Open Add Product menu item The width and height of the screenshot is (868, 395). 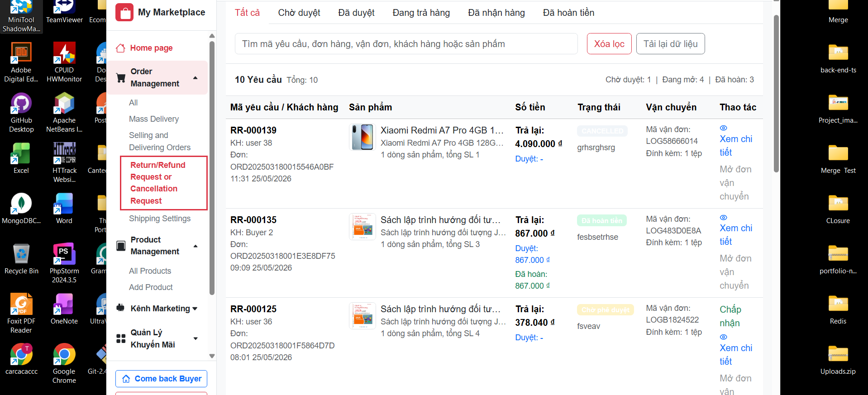[x=151, y=287]
